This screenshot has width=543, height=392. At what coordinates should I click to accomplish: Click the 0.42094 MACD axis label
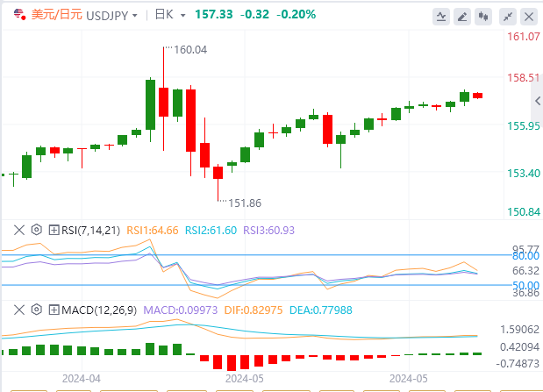click(x=520, y=347)
